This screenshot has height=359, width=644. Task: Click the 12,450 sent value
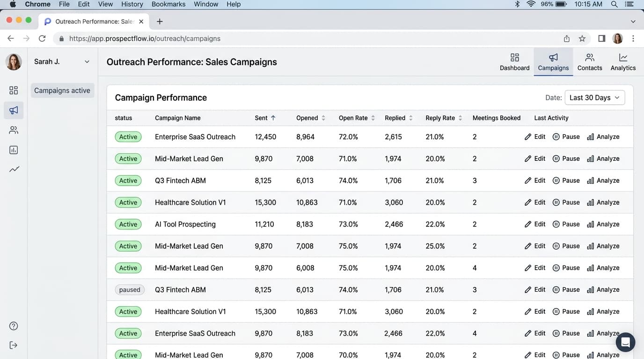[x=265, y=137]
